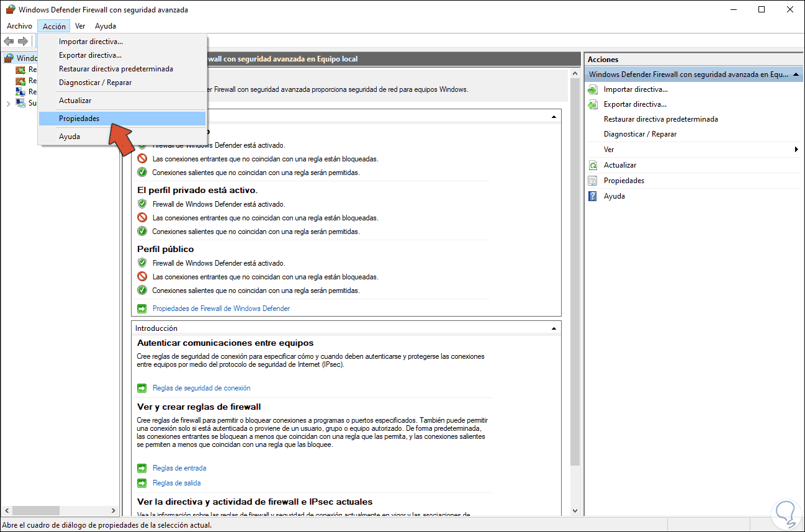Click the firewall icon in the title bar

point(10,10)
